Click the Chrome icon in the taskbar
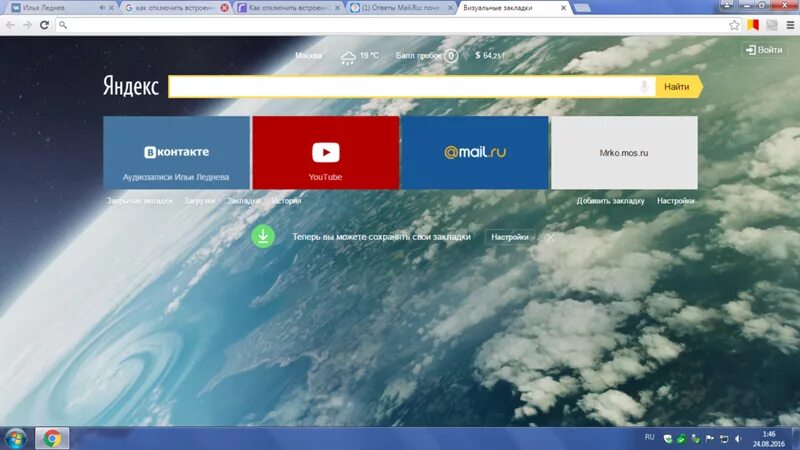Viewport: 800px width, 450px height. [x=52, y=439]
